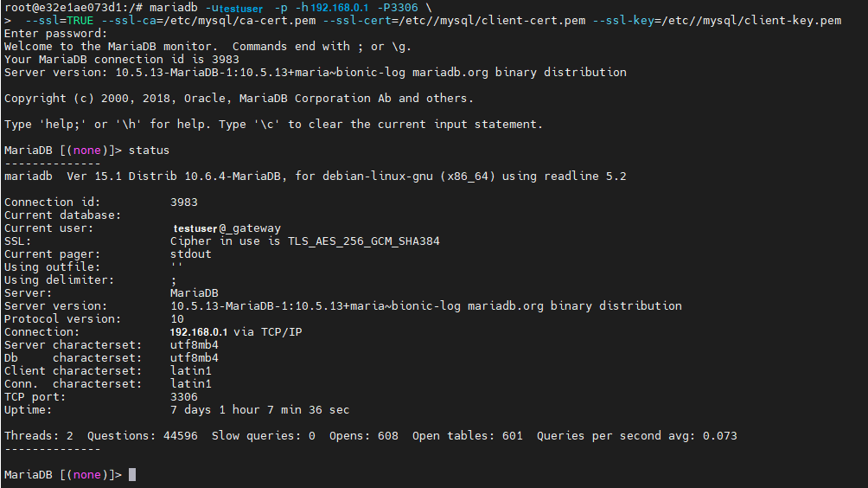Click 'Queries per second avg: 0.073'
868x488 pixels.
click(637, 436)
